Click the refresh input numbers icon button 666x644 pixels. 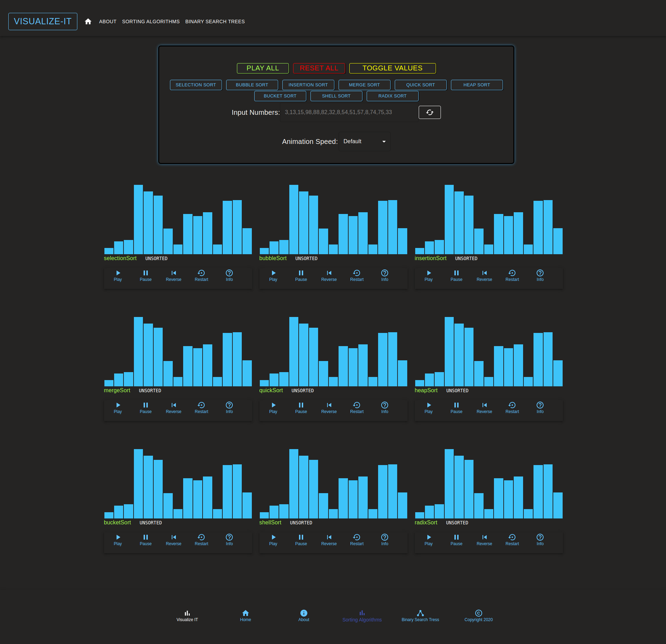tap(429, 112)
